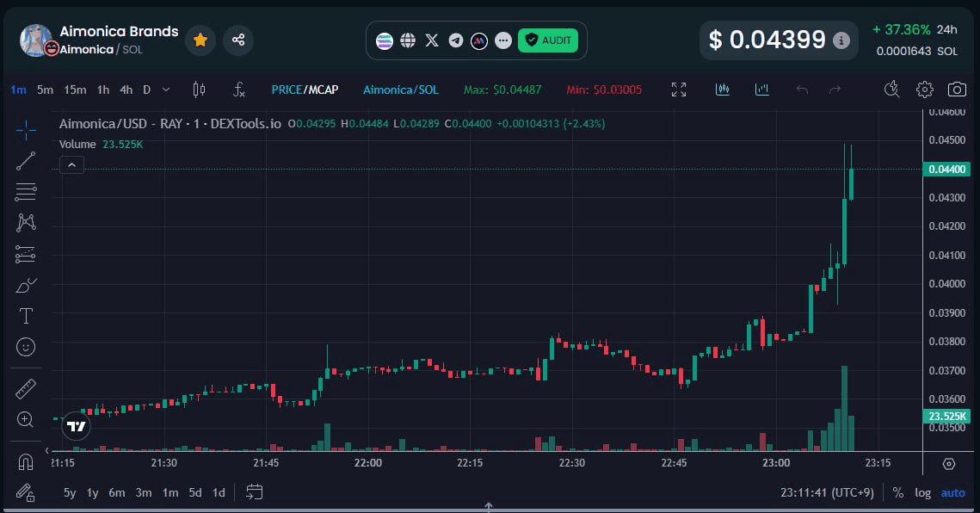Open chart settings gear icon

click(x=924, y=90)
